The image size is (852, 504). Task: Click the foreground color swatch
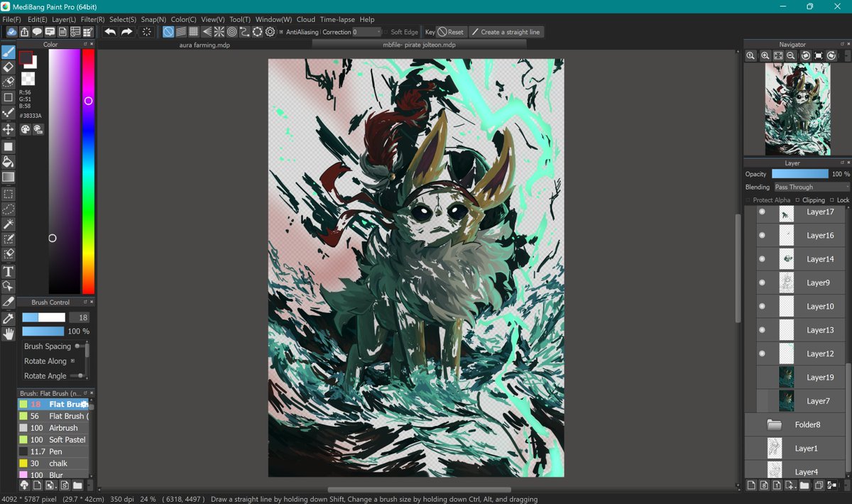(26, 57)
